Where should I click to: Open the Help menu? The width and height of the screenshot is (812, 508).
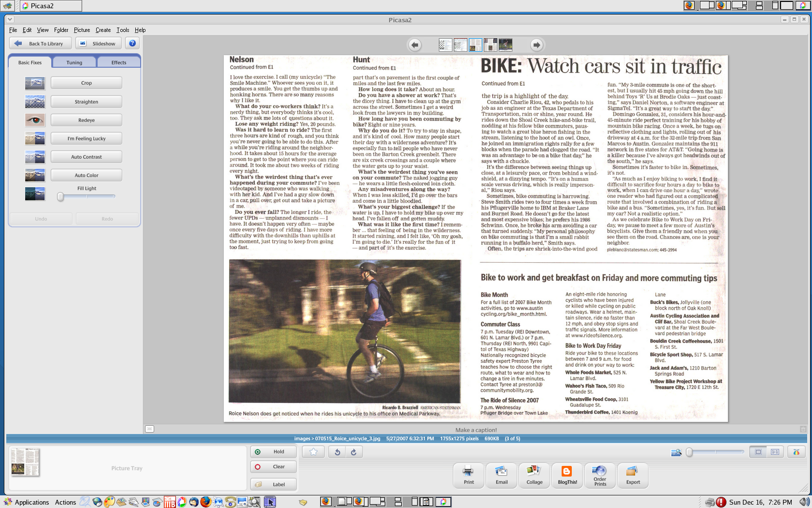[x=140, y=30]
